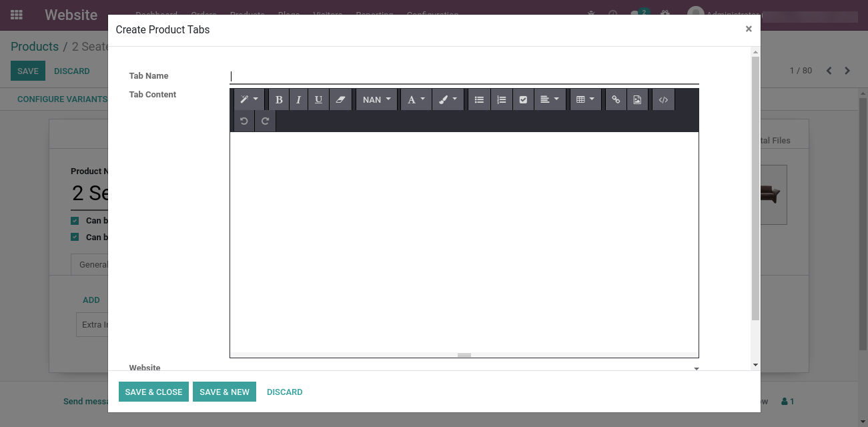
Task: Insert an unordered bullet list
Action: click(x=479, y=100)
